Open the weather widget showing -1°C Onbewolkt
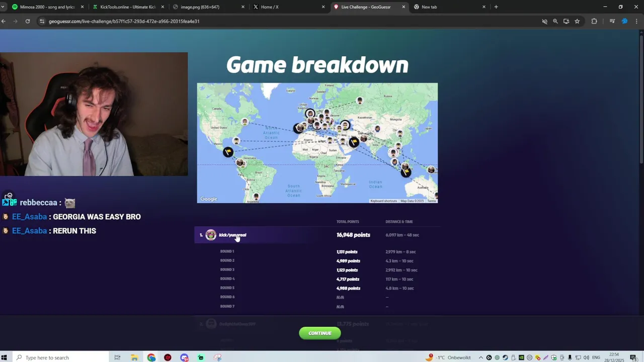This screenshot has height=362, width=644. point(448,357)
